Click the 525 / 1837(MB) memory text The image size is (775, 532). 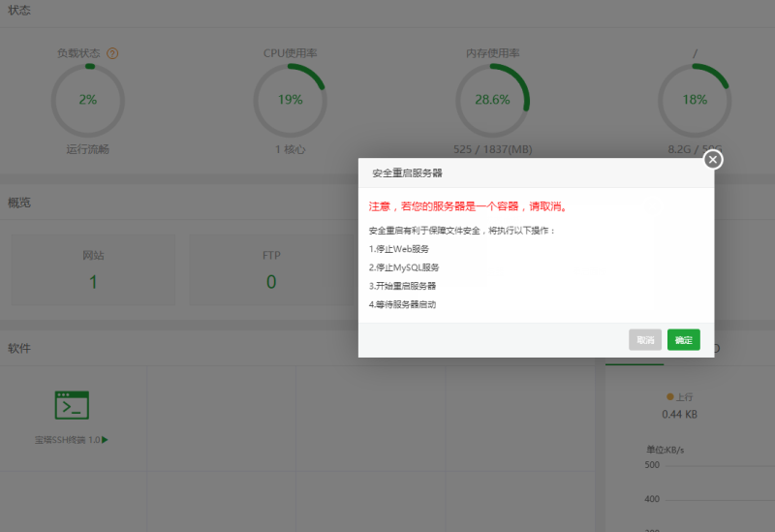pos(492,149)
